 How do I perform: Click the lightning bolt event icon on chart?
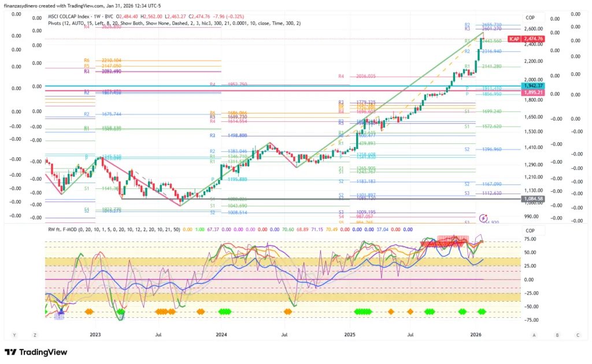pos(483,218)
